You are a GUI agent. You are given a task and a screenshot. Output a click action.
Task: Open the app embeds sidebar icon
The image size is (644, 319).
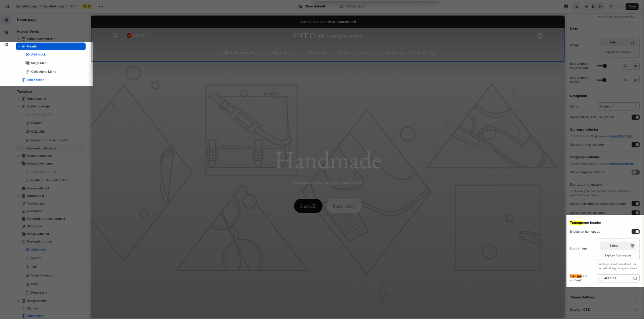coord(6,44)
